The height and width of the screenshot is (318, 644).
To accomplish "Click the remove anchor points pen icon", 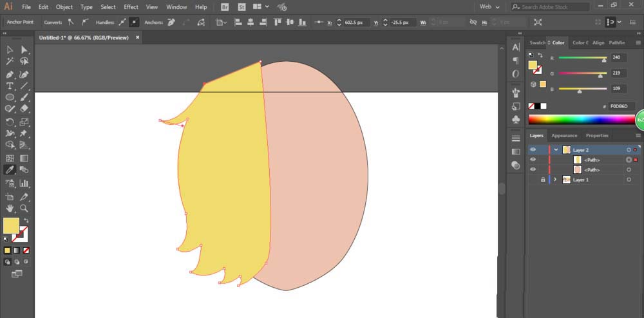I will click(172, 22).
